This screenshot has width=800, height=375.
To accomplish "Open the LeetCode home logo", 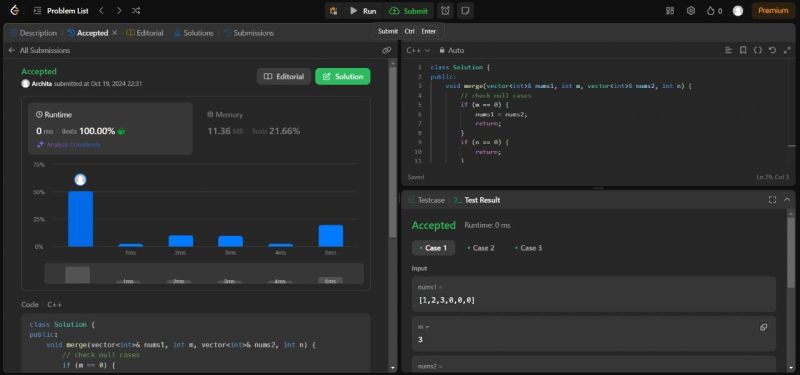I will coord(14,10).
